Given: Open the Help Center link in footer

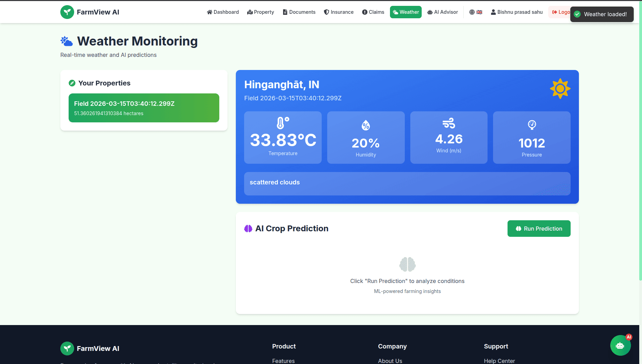Looking at the screenshot, I should [499, 361].
